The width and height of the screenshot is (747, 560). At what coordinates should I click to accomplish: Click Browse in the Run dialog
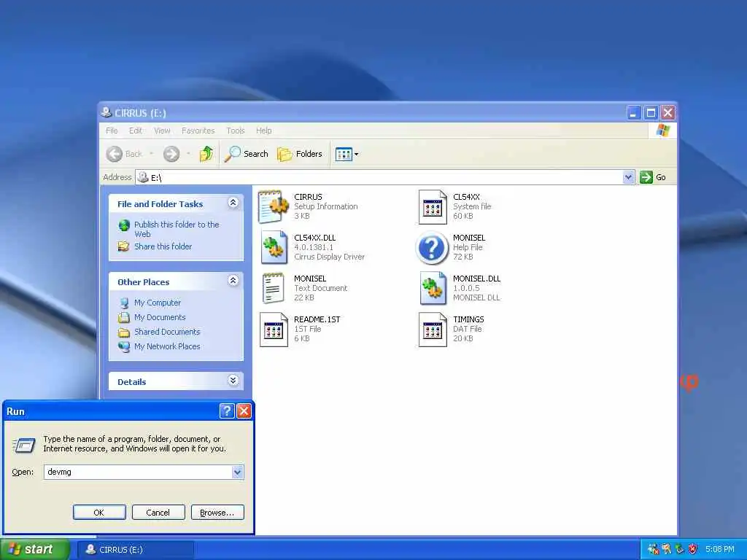[217, 513]
